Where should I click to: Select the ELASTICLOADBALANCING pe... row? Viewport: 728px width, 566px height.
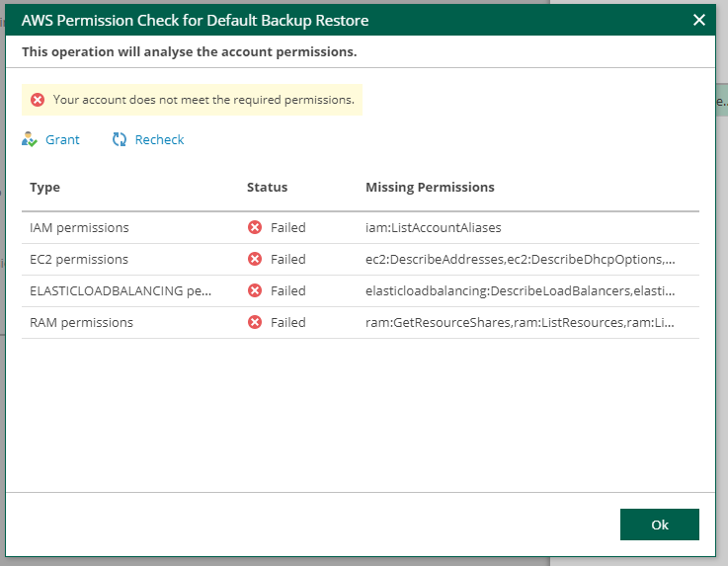[x=361, y=290]
